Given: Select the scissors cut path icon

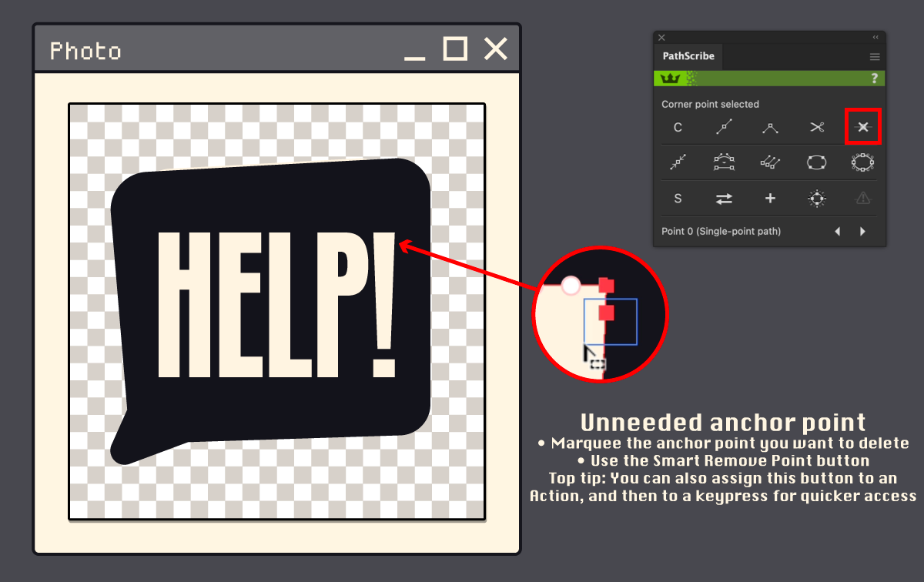Looking at the screenshot, I should point(817,127).
